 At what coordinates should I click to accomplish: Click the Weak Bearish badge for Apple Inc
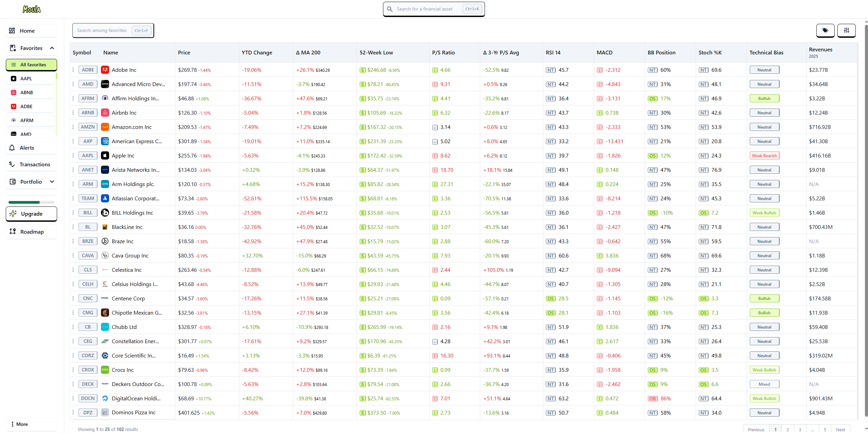click(x=764, y=155)
